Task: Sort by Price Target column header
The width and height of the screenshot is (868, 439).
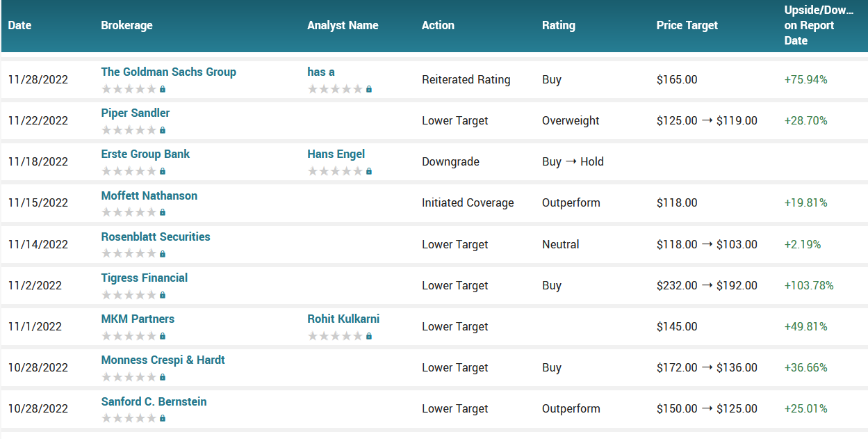Action: (687, 25)
